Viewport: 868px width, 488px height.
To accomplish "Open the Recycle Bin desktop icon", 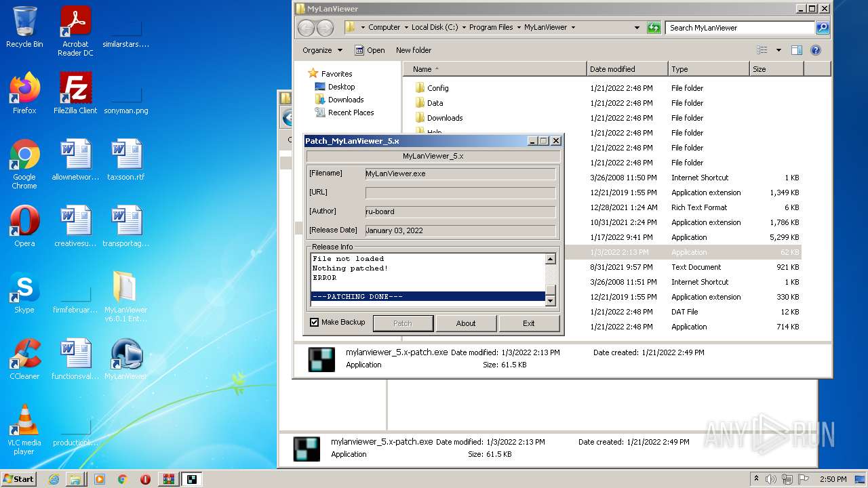I will point(24,27).
